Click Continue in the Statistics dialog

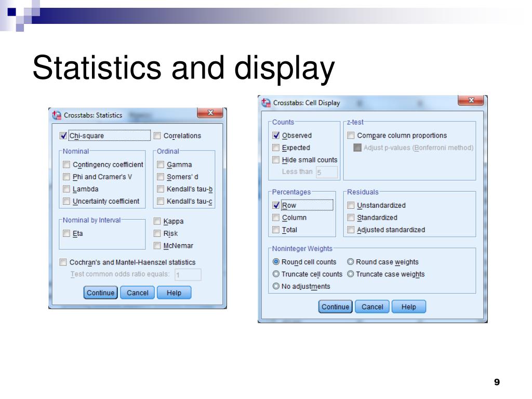point(100,292)
